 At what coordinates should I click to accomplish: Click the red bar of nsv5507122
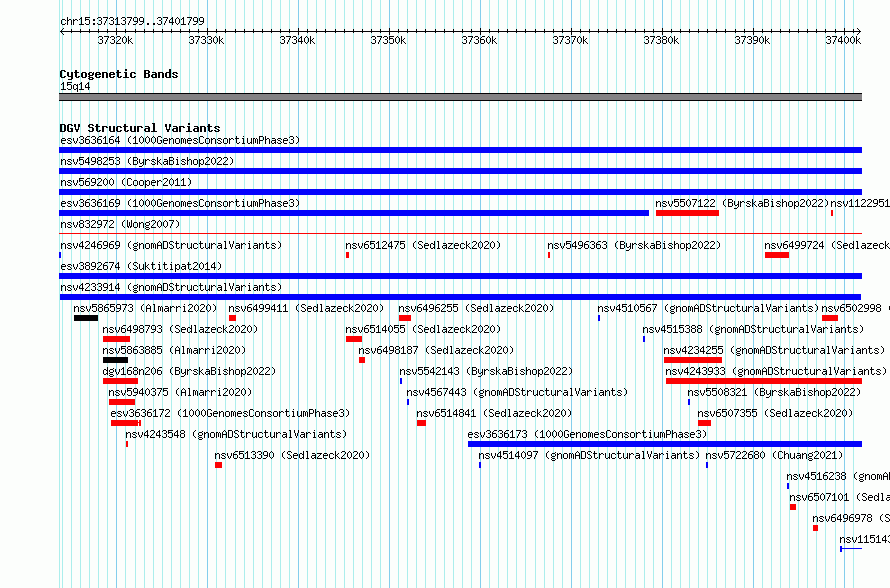(x=687, y=213)
